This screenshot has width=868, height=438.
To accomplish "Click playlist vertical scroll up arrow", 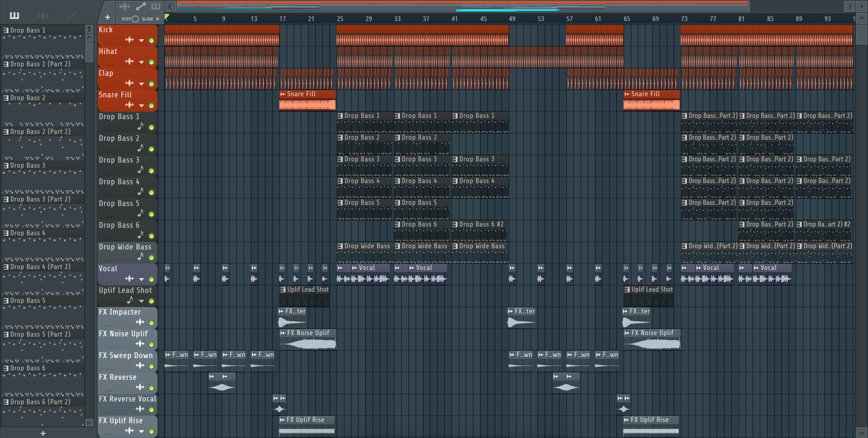I will point(862,18).
